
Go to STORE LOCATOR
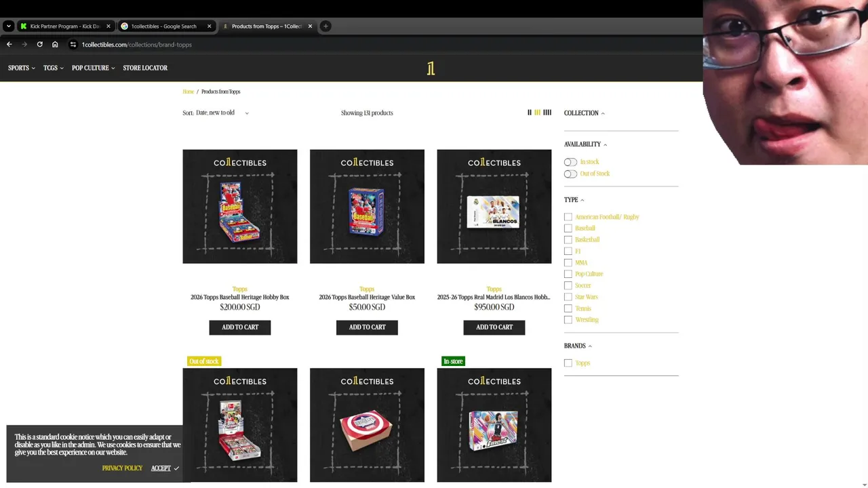pos(145,68)
